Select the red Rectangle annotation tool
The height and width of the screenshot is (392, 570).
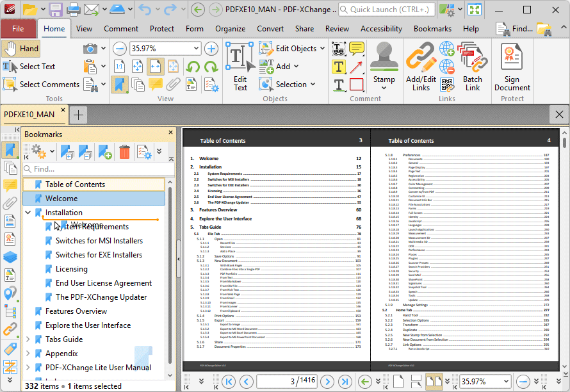(356, 85)
